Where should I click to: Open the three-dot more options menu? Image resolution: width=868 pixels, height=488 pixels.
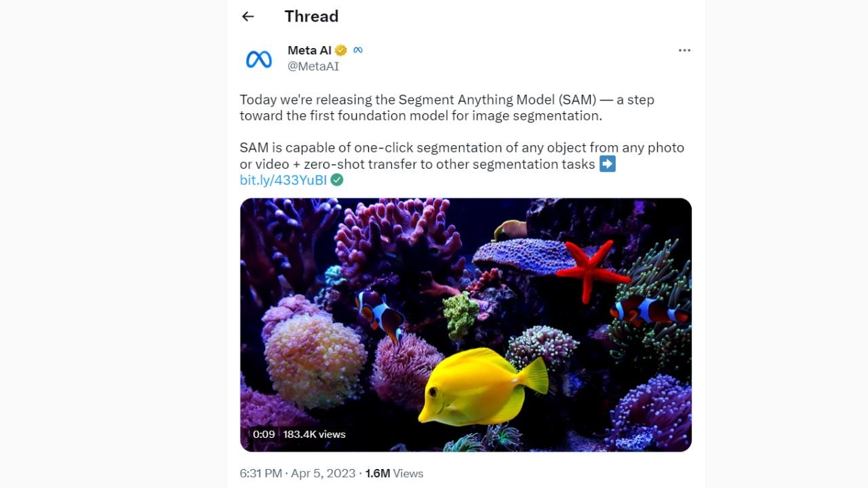(684, 50)
